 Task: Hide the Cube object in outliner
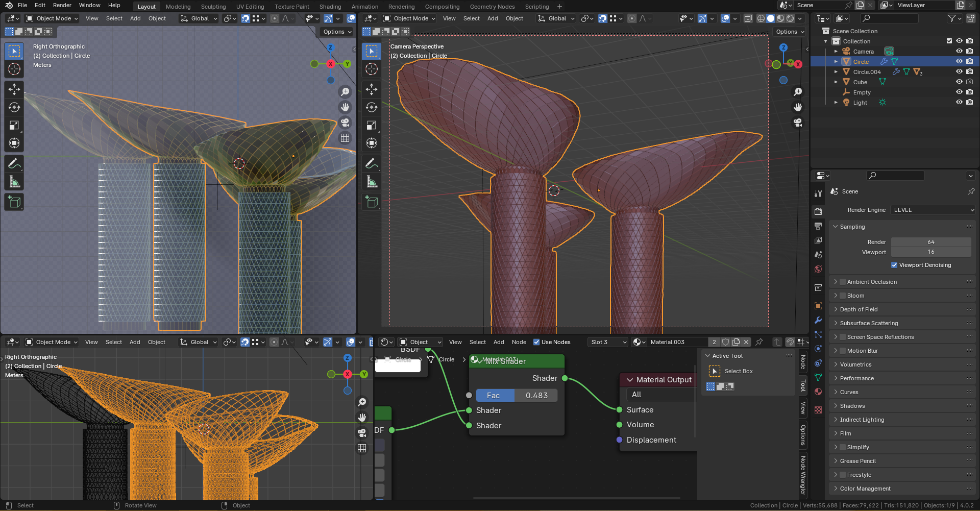tap(959, 82)
